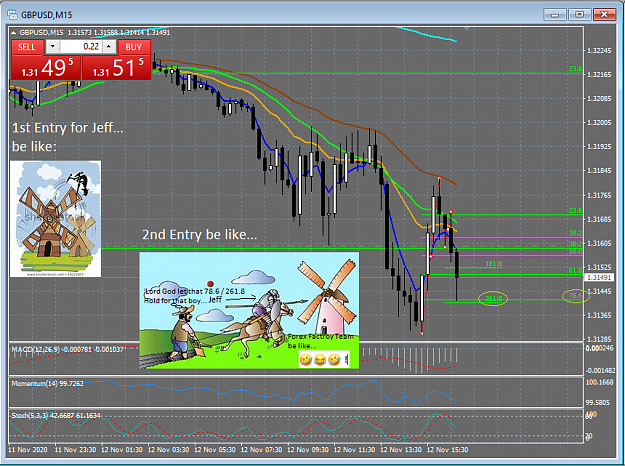Image resolution: width=625 pixels, height=466 pixels.
Task: Click the 161.8 Fibonacci level label
Action: point(493,263)
